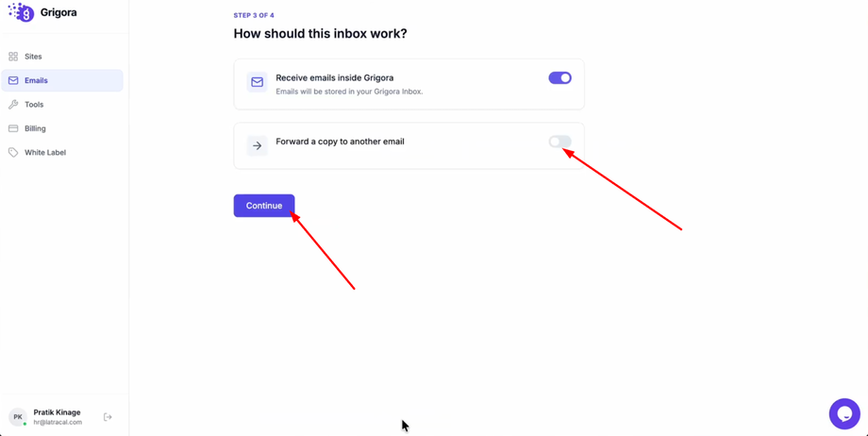Click the Billing card icon
The width and height of the screenshot is (868, 436).
(x=13, y=128)
